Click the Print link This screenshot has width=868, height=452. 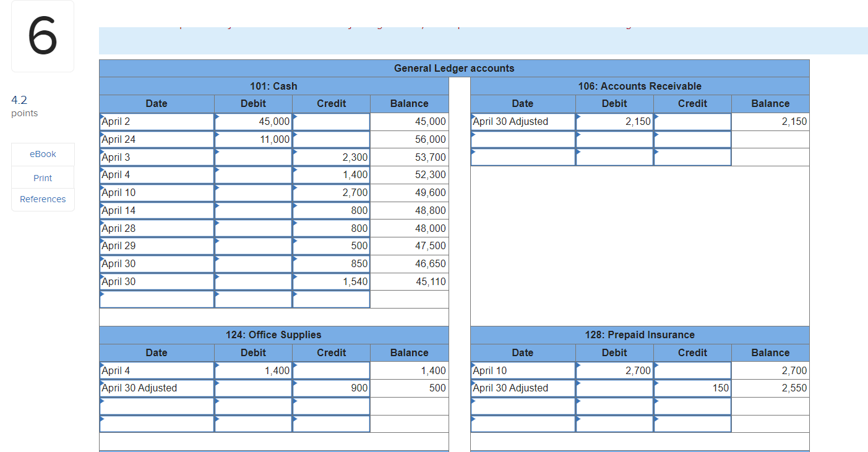[42, 177]
